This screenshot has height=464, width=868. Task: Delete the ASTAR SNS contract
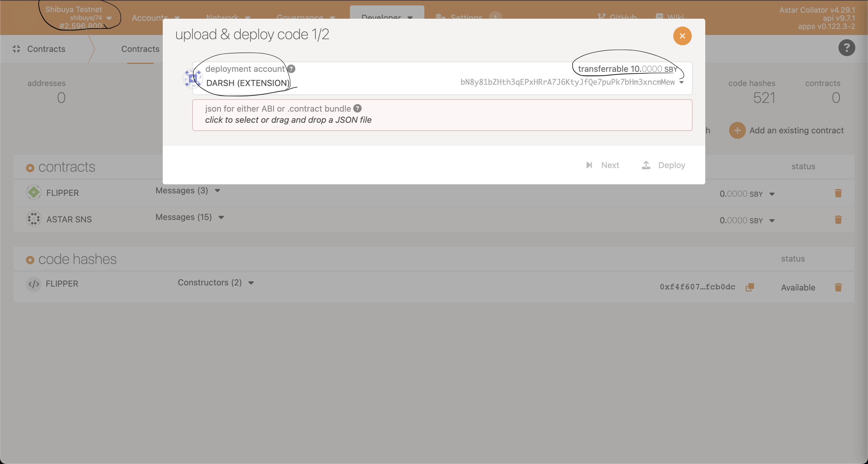tap(838, 220)
